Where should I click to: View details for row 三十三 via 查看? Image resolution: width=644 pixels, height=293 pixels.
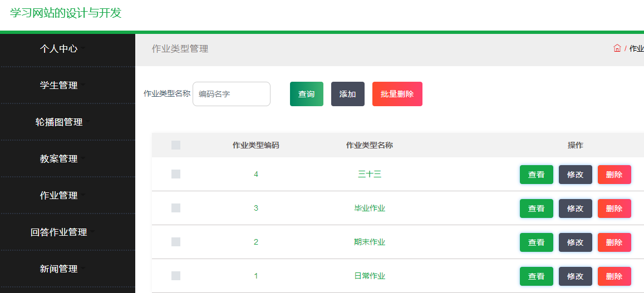coord(537,175)
